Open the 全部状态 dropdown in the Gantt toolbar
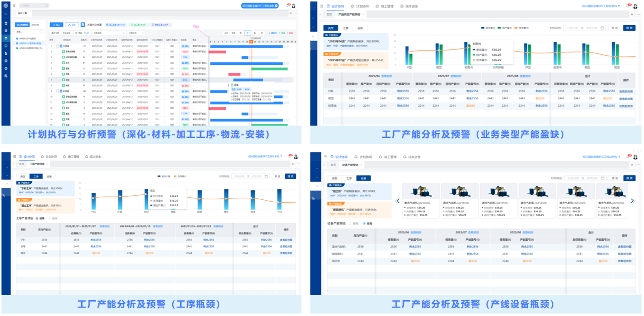This screenshot has width=644, height=316. click(x=136, y=33)
